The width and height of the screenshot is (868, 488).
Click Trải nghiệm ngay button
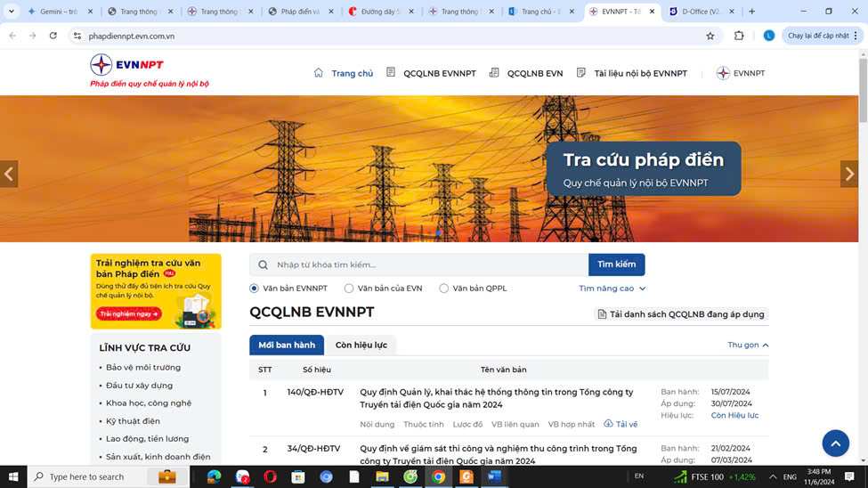(x=129, y=313)
